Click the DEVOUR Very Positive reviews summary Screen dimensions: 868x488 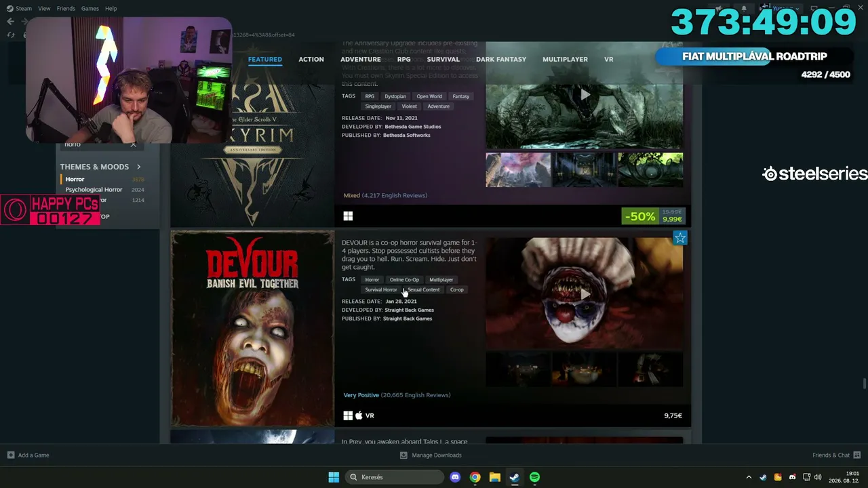(x=397, y=395)
